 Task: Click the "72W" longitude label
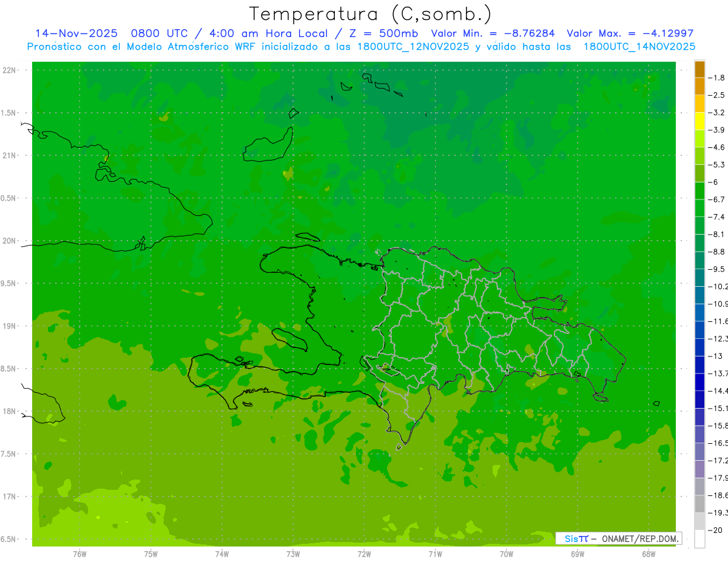[x=364, y=554]
